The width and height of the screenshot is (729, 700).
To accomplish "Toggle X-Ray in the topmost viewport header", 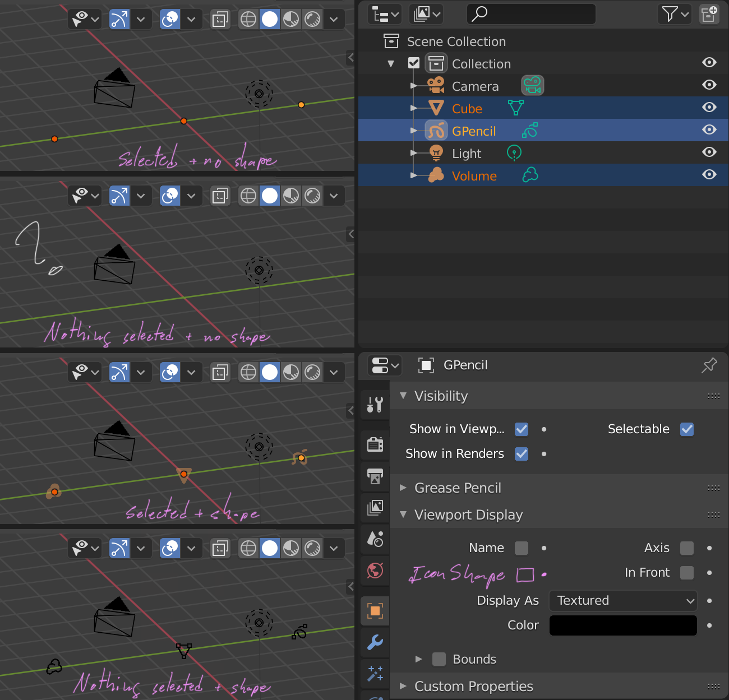I will [x=220, y=19].
